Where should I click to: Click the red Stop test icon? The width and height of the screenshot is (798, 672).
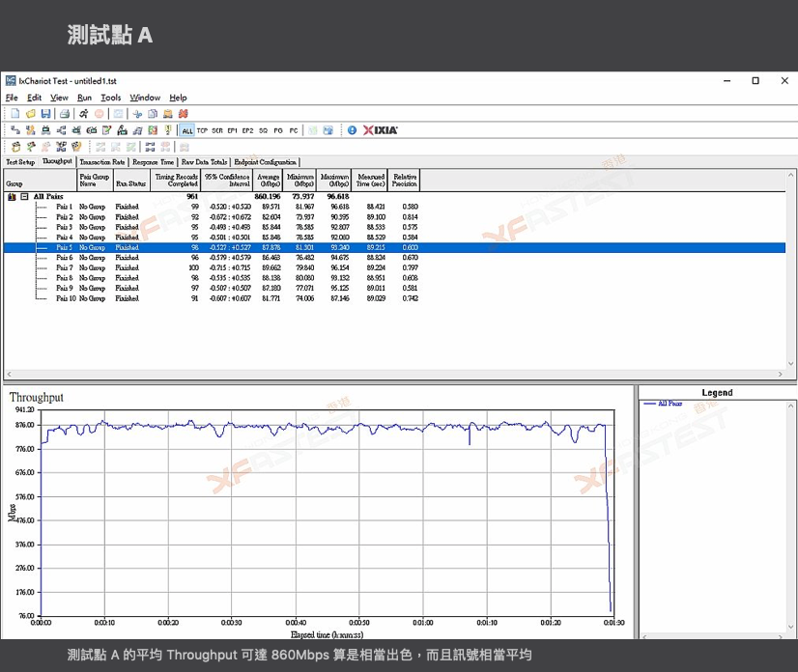tap(100, 114)
